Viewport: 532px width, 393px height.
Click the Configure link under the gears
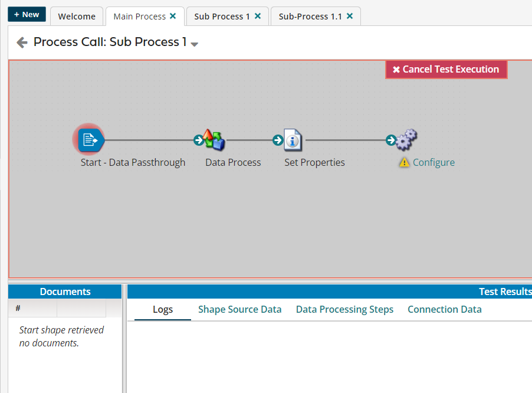pos(434,162)
